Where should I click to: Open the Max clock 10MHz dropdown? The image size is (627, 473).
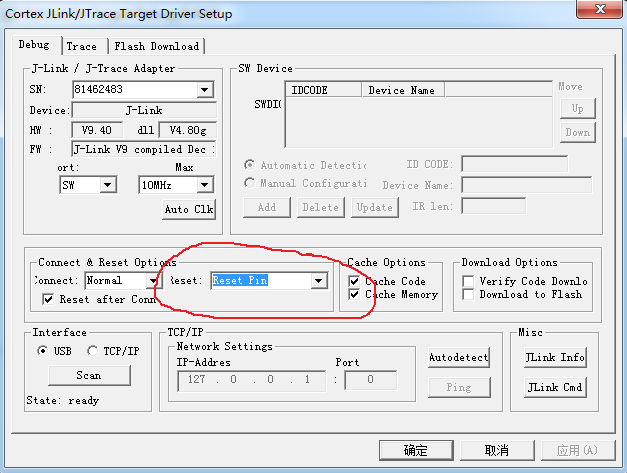(204, 185)
